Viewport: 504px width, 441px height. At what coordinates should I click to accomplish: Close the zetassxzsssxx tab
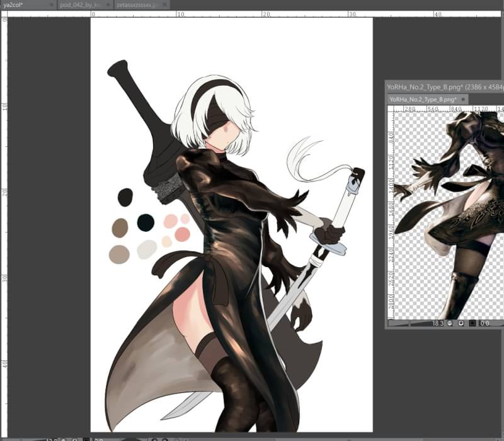tap(164, 5)
